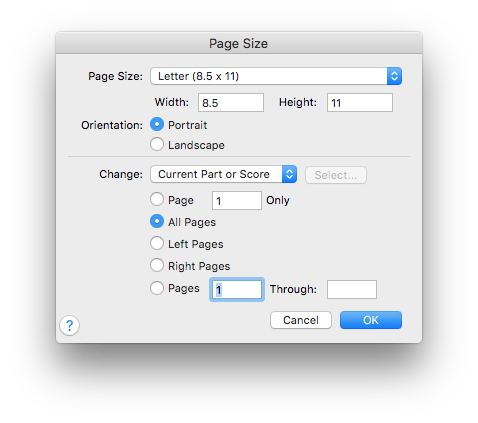Confirm with the OK button
The image size is (478, 423).
coord(371,320)
